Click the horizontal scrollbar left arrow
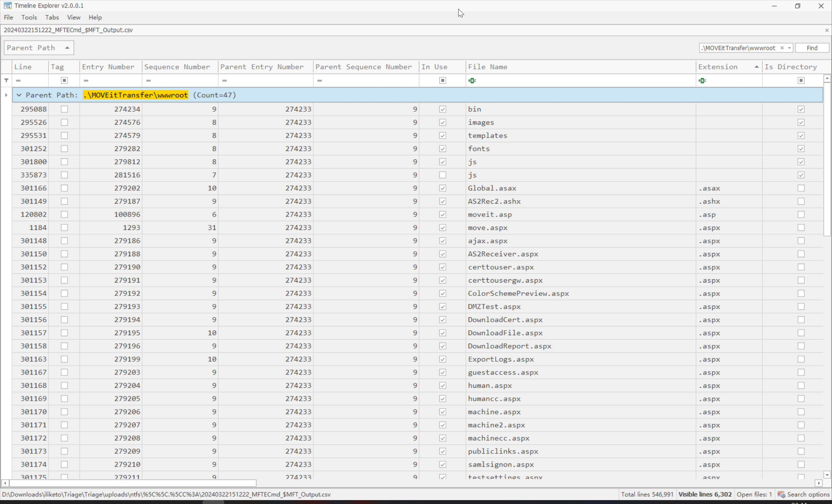 (x=5, y=483)
